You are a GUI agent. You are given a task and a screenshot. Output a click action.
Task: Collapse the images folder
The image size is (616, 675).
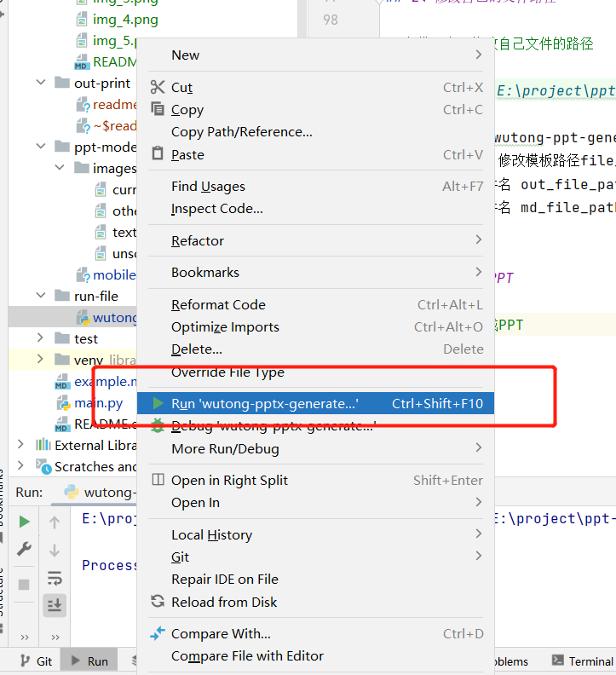click(x=60, y=167)
